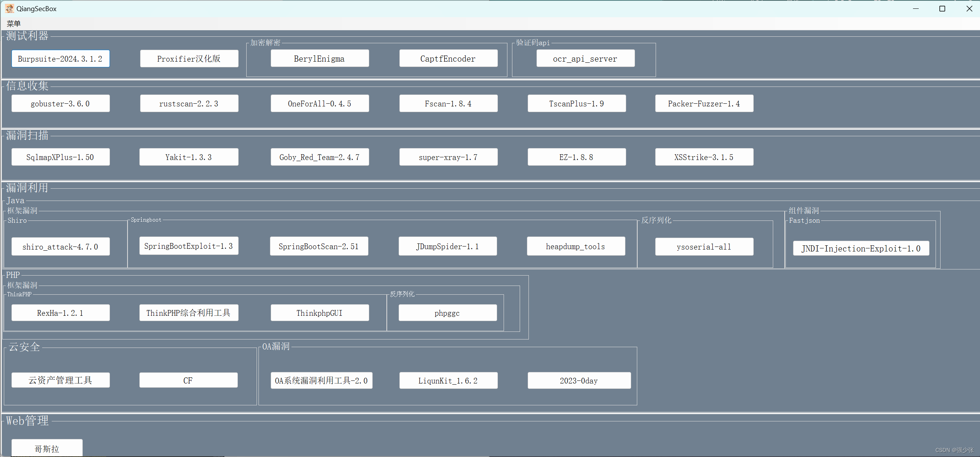Start ThinkphpGUI
The width and height of the screenshot is (980, 457).
[320, 313]
